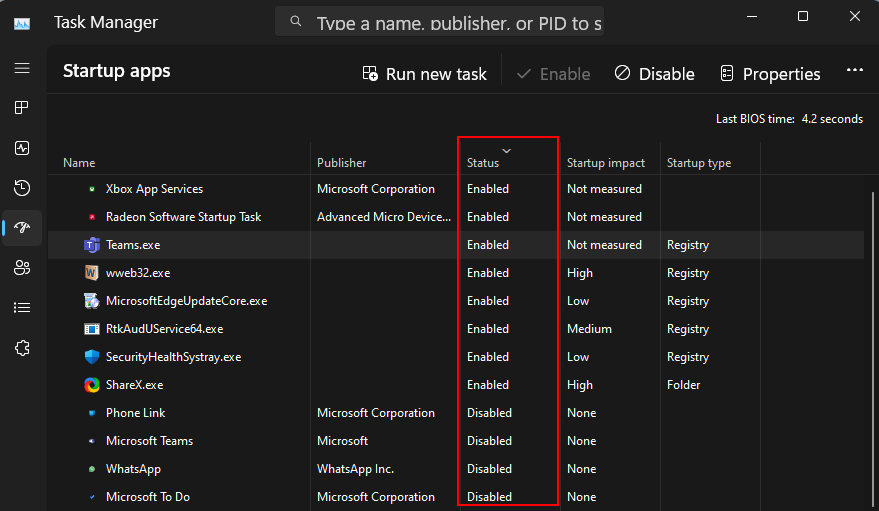
Task: Click the ShareX app icon
Action: tap(92, 385)
